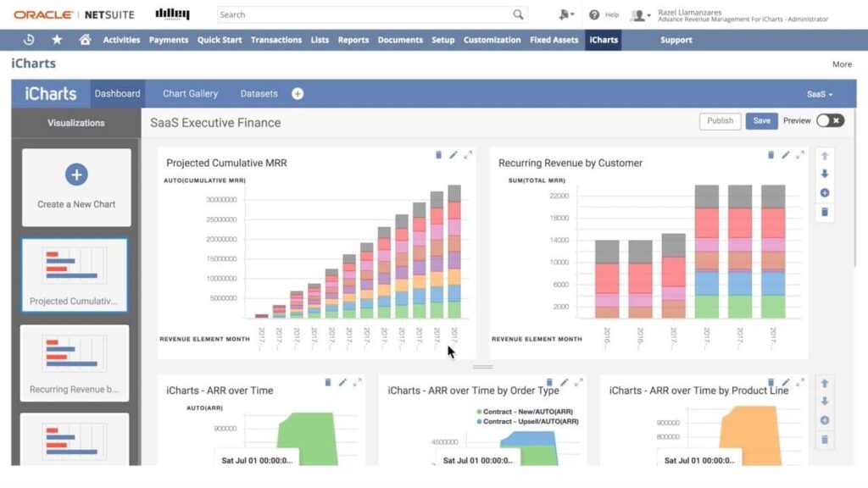868x488 pixels.
Task: Move the second chart row up
Action: pos(825,383)
